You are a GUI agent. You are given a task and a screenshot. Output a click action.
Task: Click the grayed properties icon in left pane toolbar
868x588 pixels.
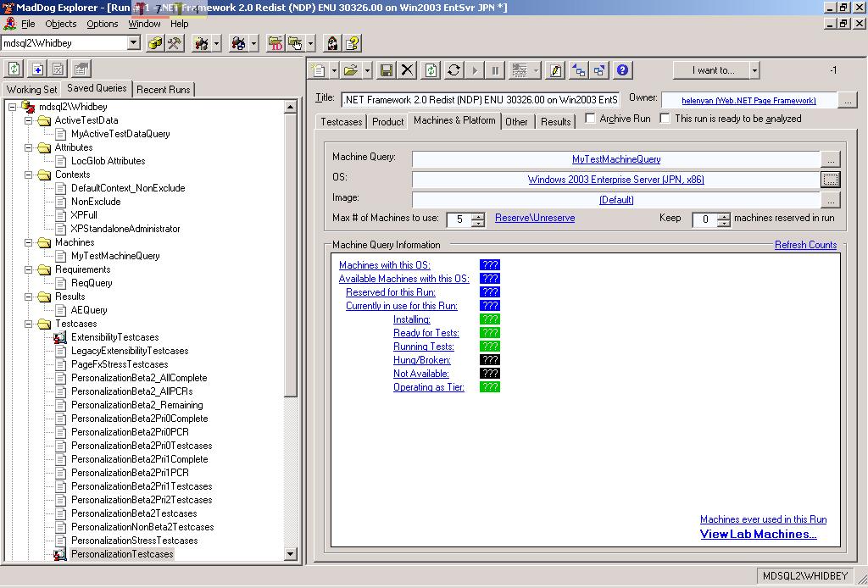point(81,69)
